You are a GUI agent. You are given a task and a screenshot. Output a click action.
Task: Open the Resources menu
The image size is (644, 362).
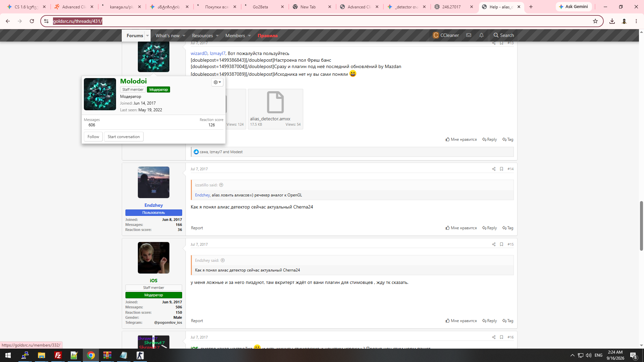[x=202, y=36]
